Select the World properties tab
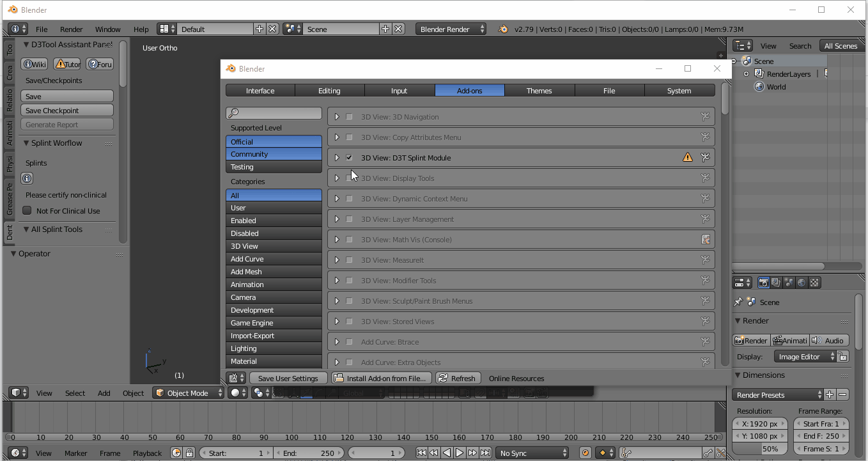The width and height of the screenshot is (868, 461). (802, 283)
